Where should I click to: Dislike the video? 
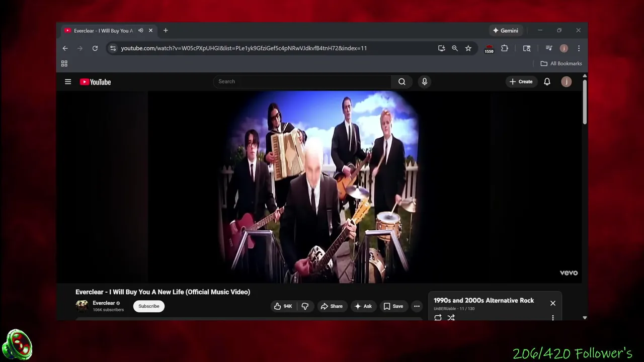point(305,306)
